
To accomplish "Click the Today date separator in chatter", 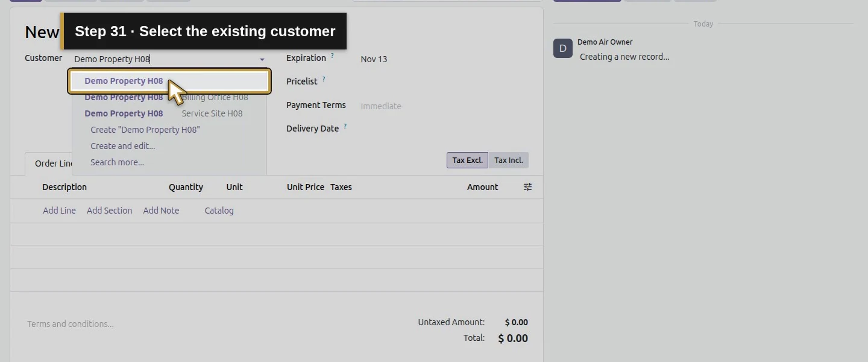I will coord(703,24).
